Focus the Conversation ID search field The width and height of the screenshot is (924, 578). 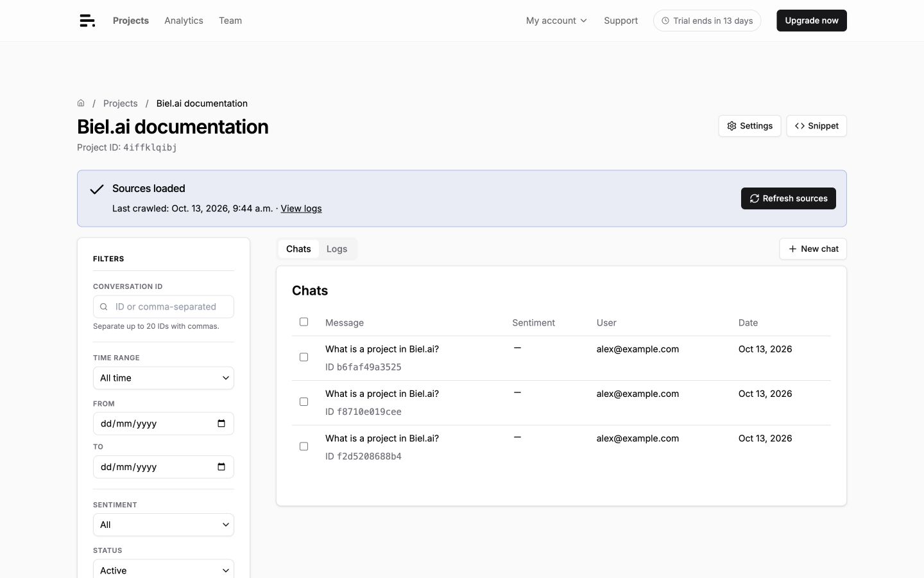[164, 307]
